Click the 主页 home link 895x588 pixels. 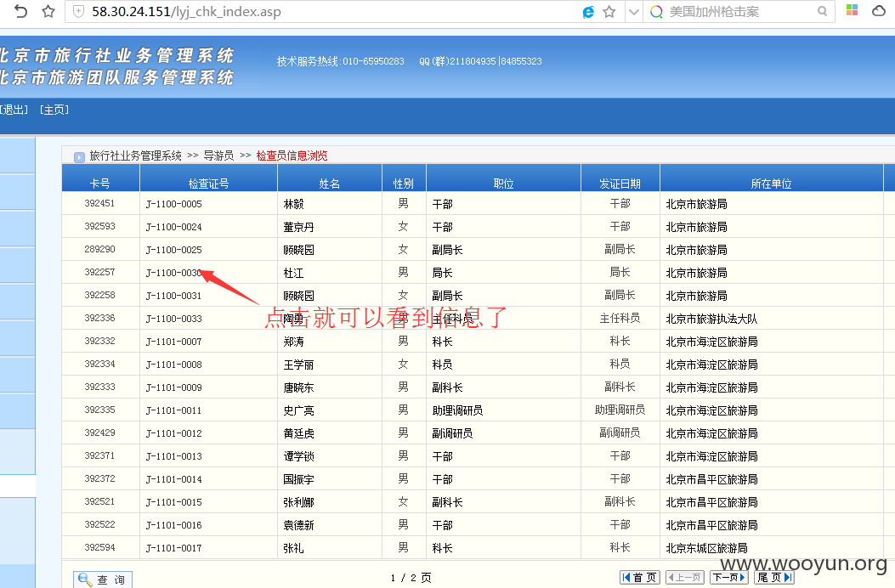click(54, 110)
